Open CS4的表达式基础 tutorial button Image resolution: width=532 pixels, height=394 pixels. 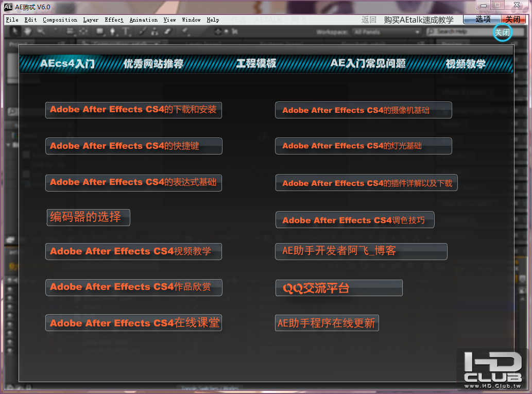tap(134, 183)
